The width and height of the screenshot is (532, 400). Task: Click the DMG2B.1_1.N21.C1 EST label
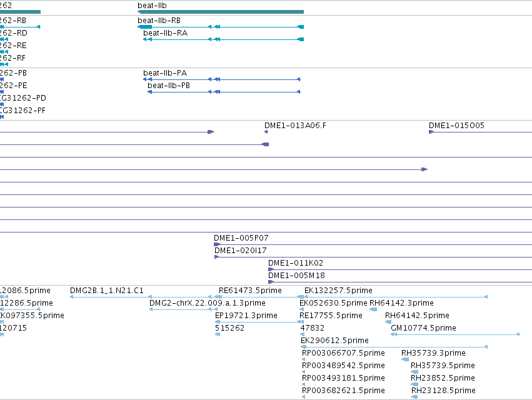(106, 291)
